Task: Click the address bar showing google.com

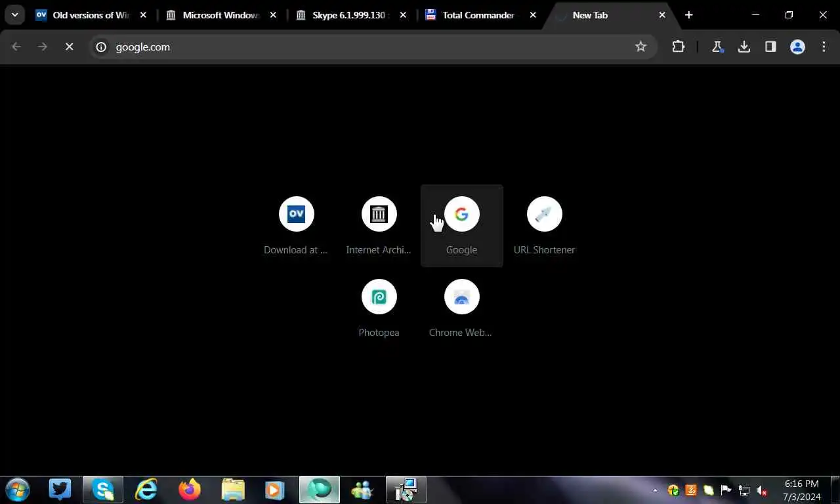Action: point(373,47)
